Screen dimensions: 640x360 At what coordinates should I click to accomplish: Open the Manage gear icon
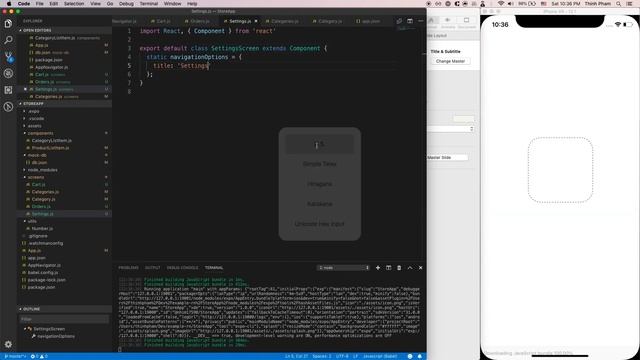[8, 344]
